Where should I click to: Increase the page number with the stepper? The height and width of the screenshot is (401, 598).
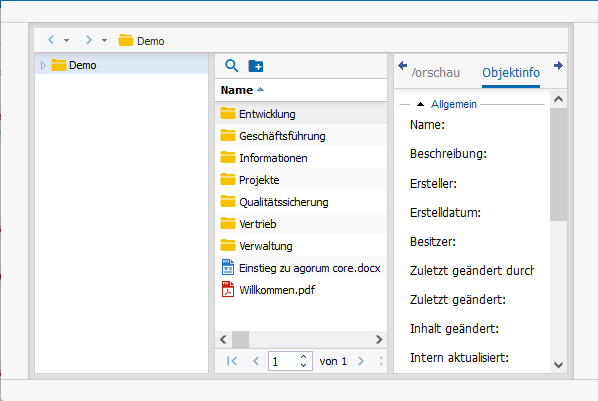point(304,357)
